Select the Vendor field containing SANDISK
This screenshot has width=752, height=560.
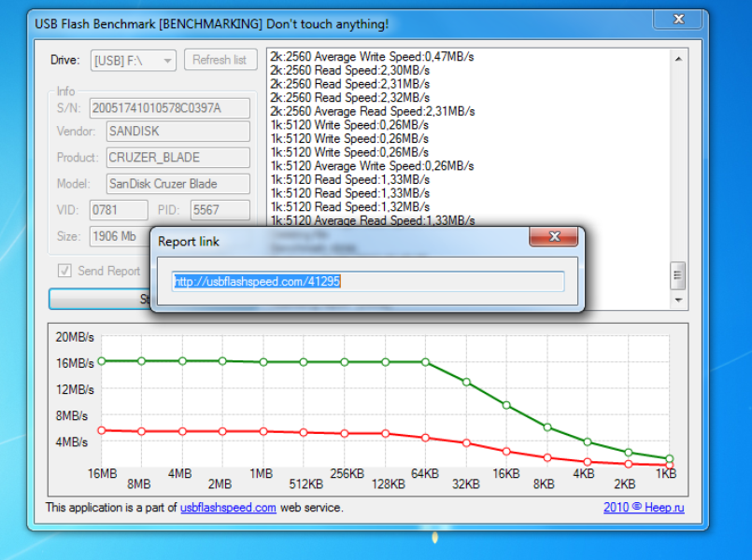click(177, 132)
